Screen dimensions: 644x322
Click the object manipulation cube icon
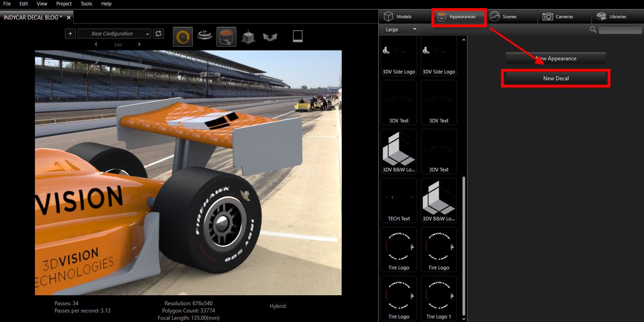(248, 37)
